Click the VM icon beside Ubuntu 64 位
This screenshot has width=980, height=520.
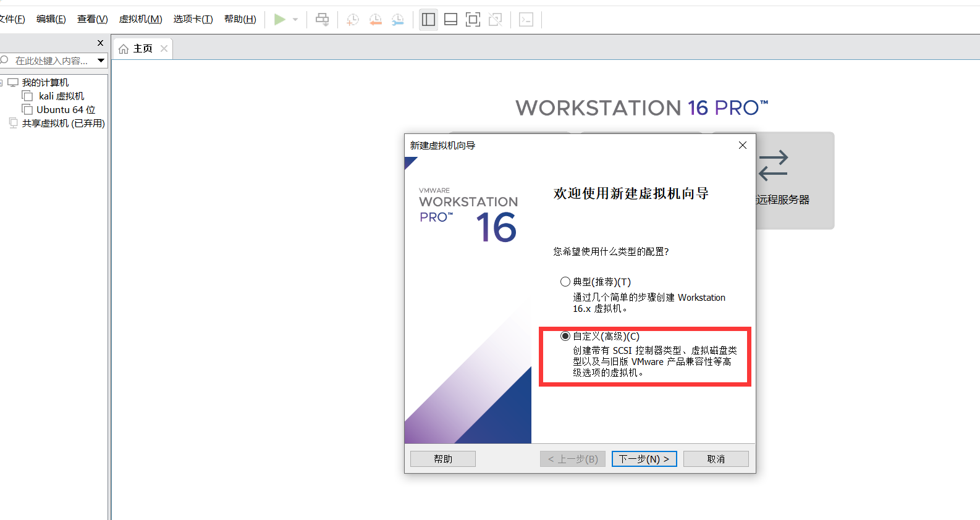tap(27, 109)
